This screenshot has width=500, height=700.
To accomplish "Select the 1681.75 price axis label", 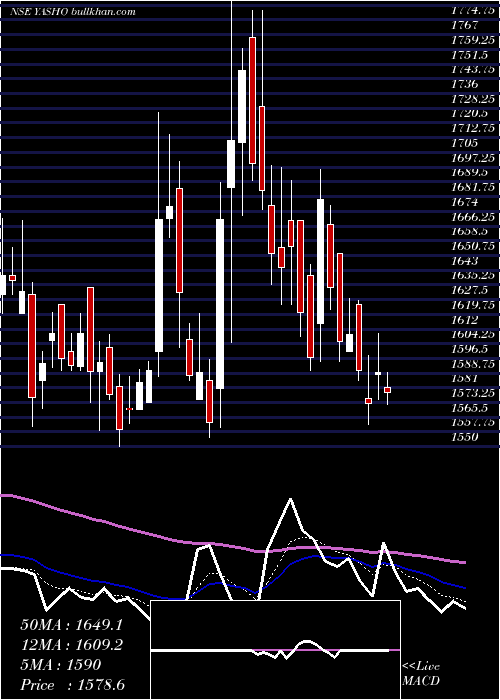I will pos(473,187).
